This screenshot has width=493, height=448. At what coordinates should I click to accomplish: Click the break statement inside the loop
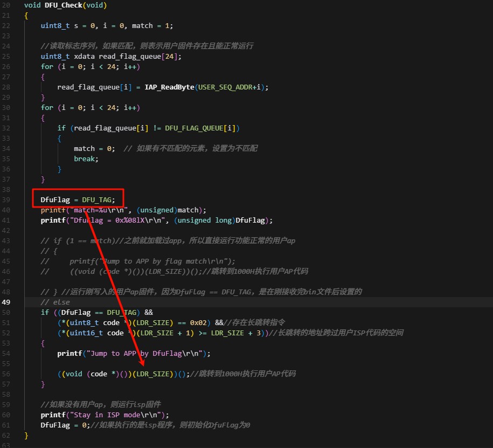(86, 159)
